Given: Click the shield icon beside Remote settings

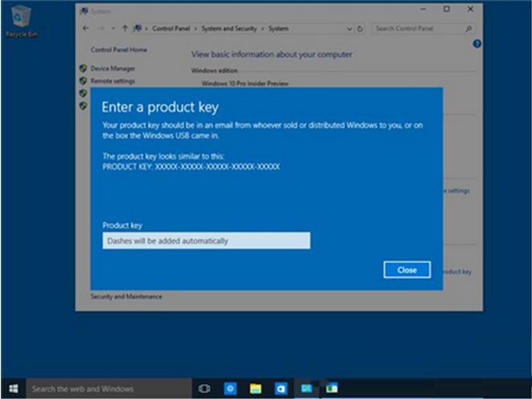Looking at the screenshot, I should click(x=83, y=80).
